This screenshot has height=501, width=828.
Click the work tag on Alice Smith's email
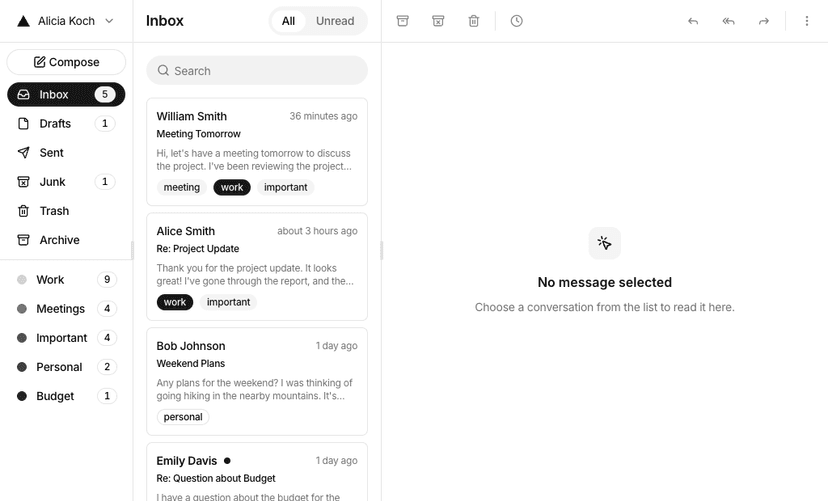[175, 302]
